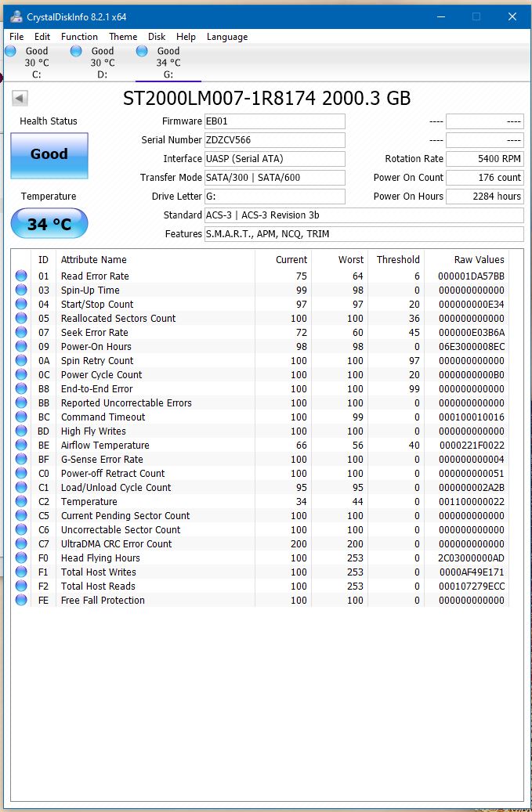Image resolution: width=532 pixels, height=812 pixels.
Task: Click the status dot for UltraDMA CRC Error Count
Action: click(21, 543)
